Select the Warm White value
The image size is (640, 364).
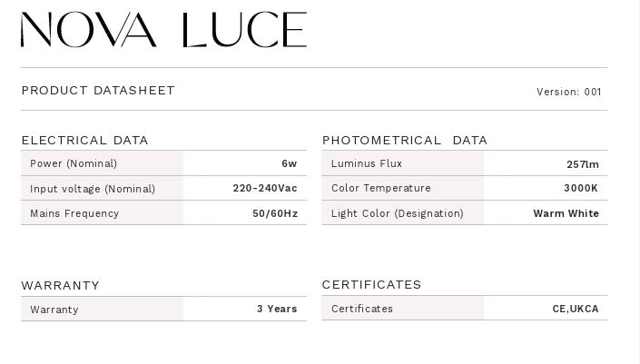coord(566,213)
